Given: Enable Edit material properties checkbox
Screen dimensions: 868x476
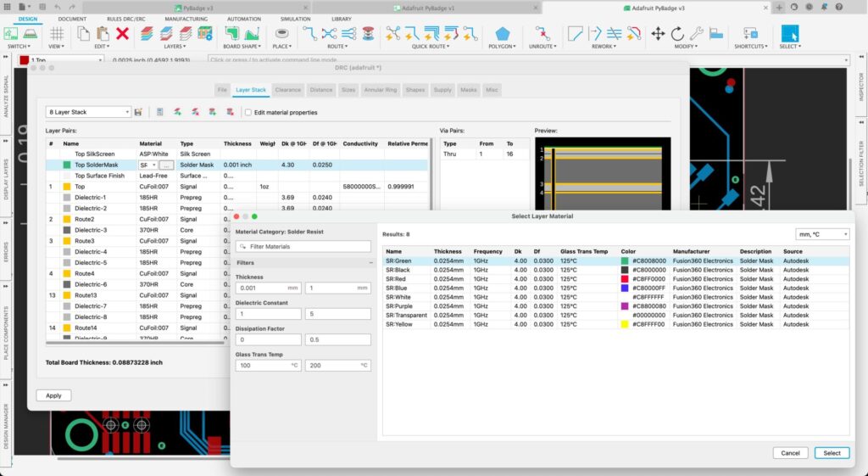Looking at the screenshot, I should pos(248,112).
